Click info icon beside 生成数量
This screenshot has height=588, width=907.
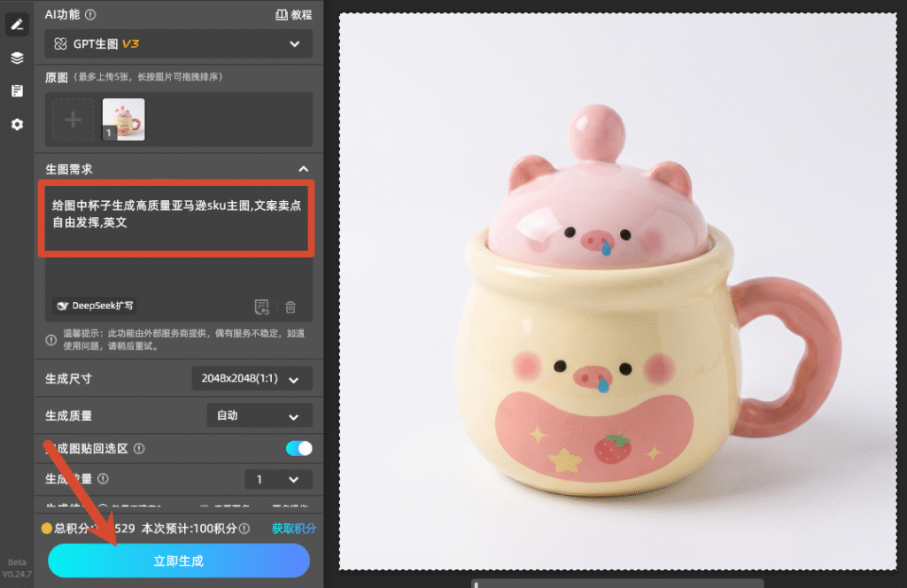tap(103, 479)
